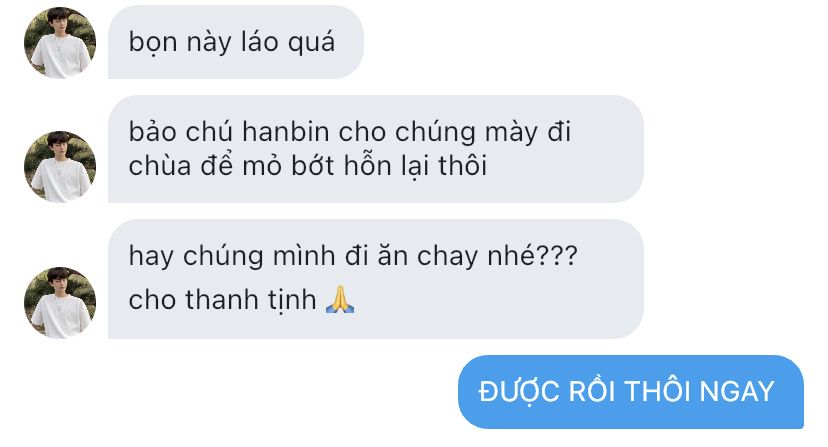Click the words "chúng mày đi" in second message
This screenshot has height=447, width=828.
click(x=483, y=132)
